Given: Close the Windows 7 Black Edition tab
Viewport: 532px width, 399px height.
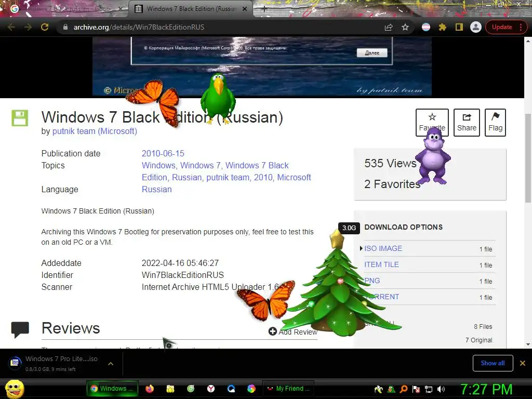Looking at the screenshot, I should [x=245, y=9].
